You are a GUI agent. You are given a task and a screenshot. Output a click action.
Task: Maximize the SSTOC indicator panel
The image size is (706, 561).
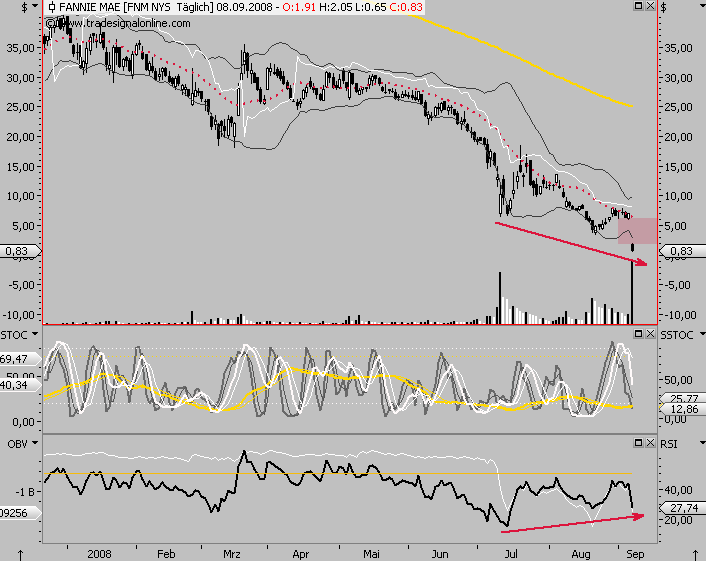[638, 334]
